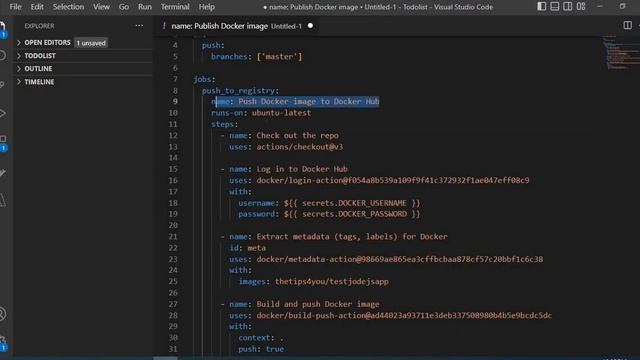The height and width of the screenshot is (360, 640).
Task: Click the unsaved dot on editor tab
Action: click(x=310, y=26)
